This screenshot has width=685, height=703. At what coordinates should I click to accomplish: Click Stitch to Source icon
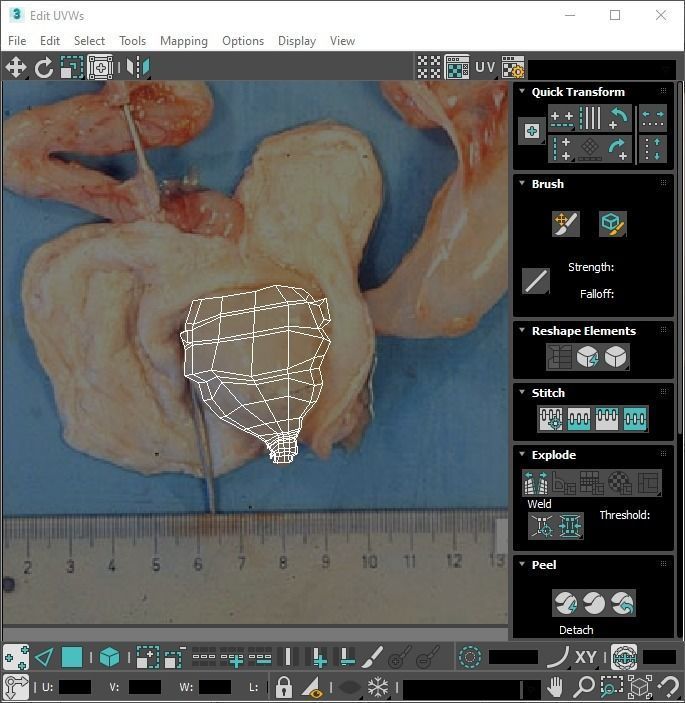pos(607,419)
